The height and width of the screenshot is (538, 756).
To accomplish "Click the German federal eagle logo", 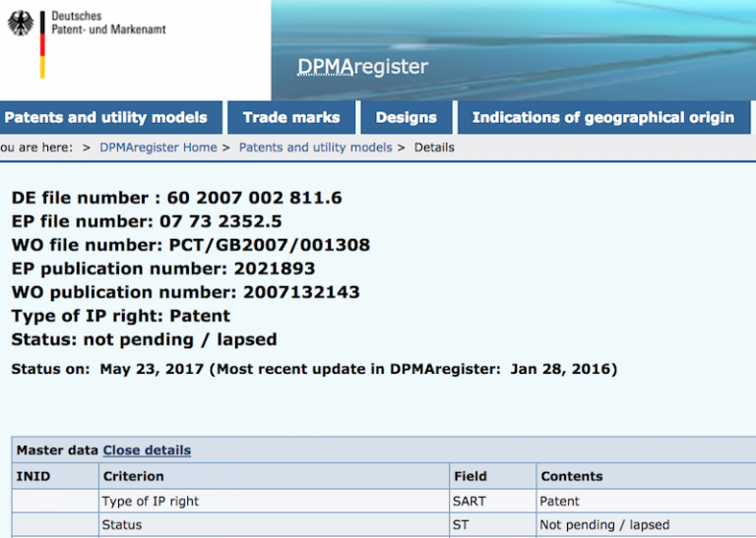I will (21, 24).
